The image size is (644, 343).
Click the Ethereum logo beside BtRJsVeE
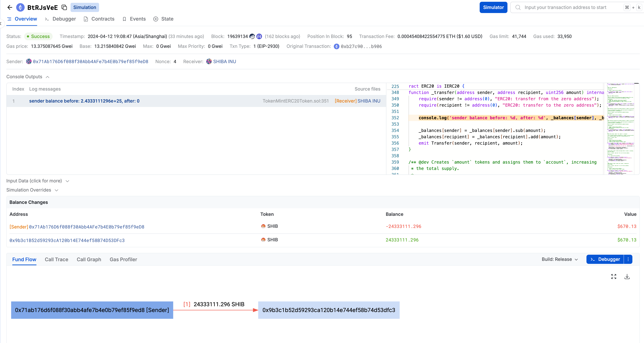pyautogui.click(x=21, y=8)
